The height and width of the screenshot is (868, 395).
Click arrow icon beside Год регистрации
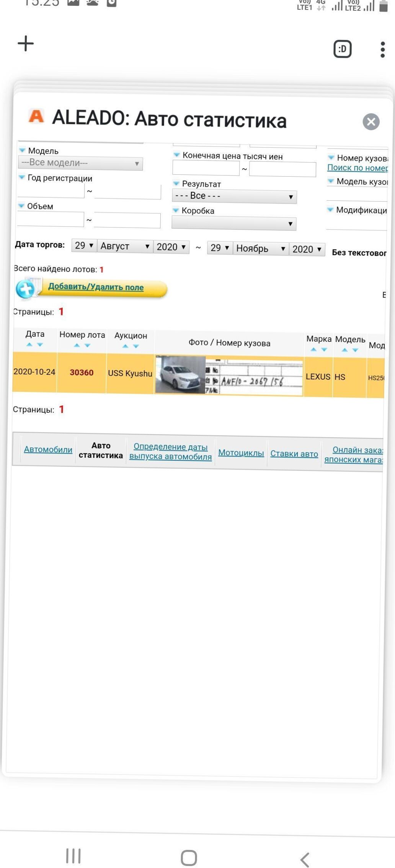point(22,177)
